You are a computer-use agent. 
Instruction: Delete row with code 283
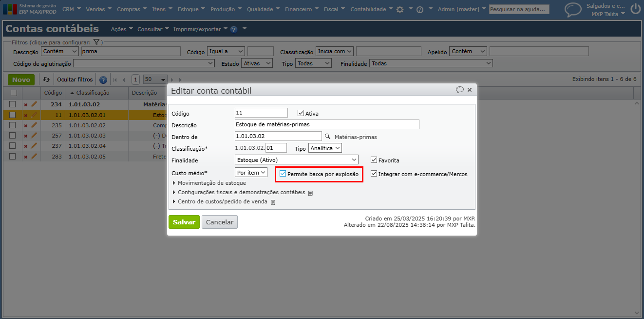(x=26, y=157)
